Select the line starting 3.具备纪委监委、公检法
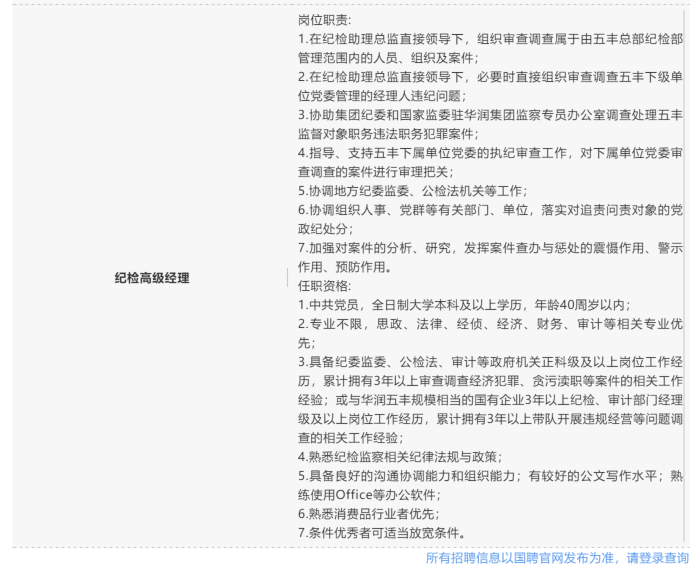Viewport: 700px width, 581px height. [490, 362]
